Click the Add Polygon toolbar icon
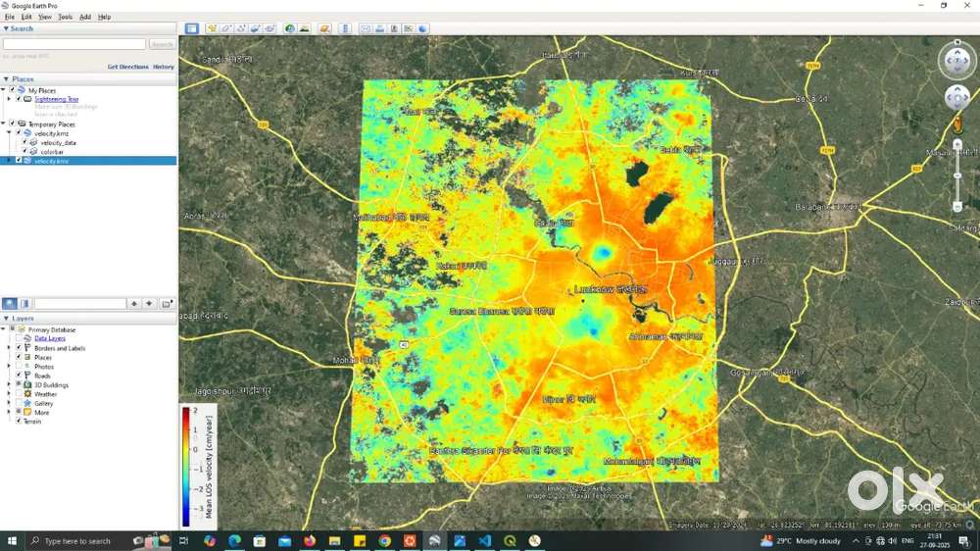 click(225, 28)
